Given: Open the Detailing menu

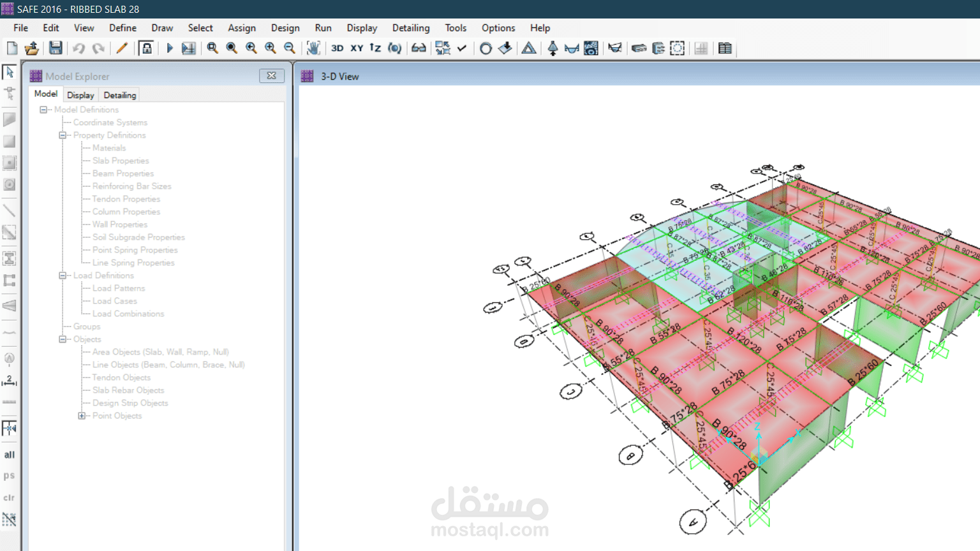Looking at the screenshot, I should point(411,28).
